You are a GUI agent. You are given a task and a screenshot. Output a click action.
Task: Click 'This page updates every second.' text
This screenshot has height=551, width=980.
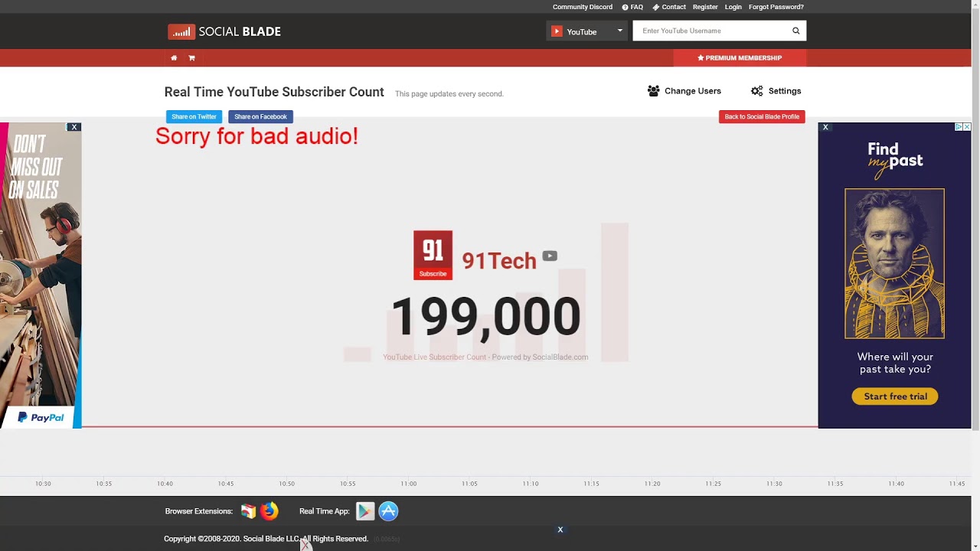pyautogui.click(x=449, y=94)
